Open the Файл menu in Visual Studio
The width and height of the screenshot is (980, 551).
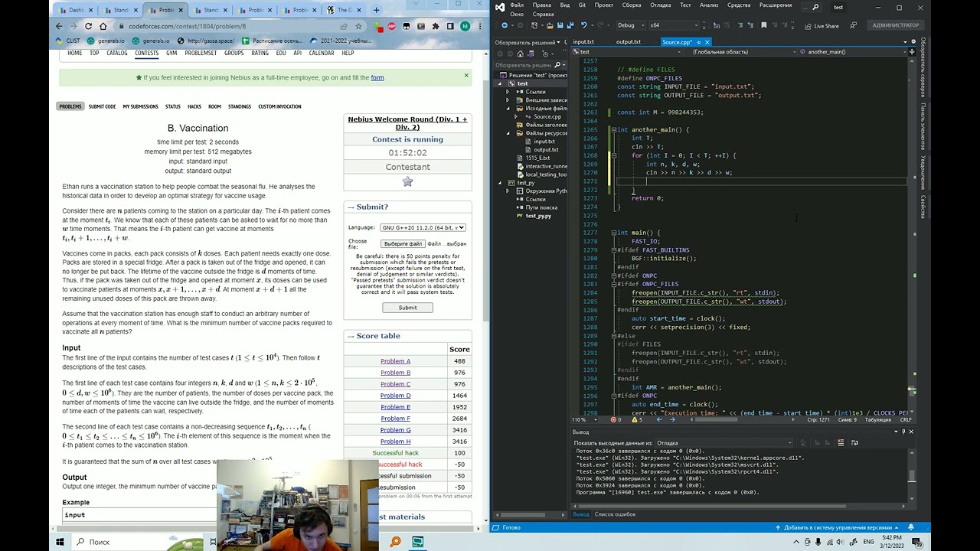(x=517, y=5)
